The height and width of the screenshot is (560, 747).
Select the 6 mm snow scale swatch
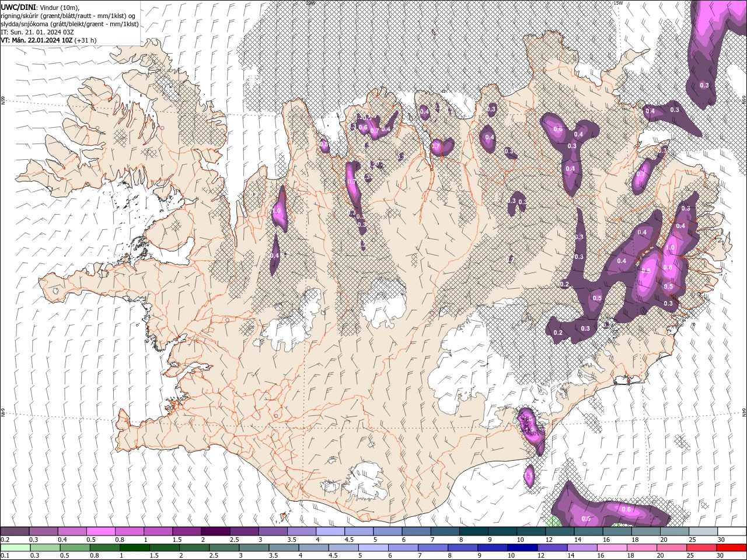pyautogui.click(x=417, y=531)
